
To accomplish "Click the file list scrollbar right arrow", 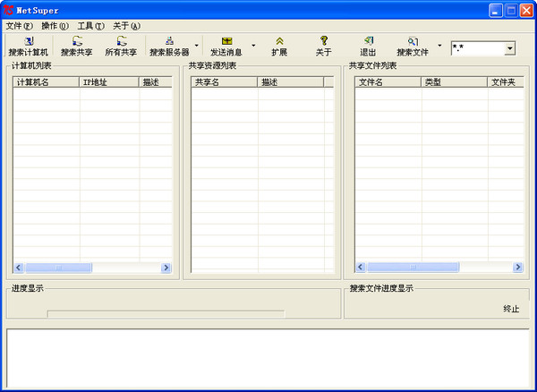I will [517, 268].
